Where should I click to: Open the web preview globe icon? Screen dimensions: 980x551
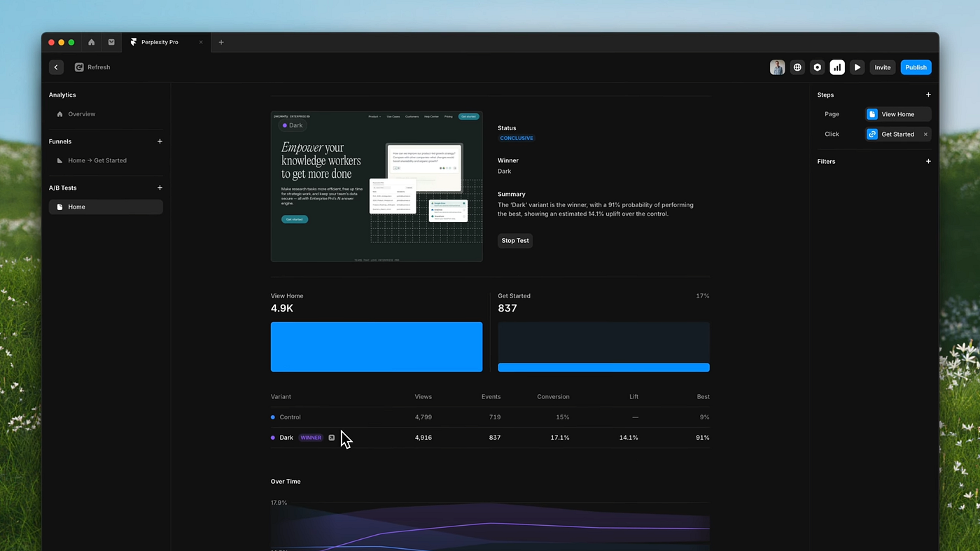(797, 67)
